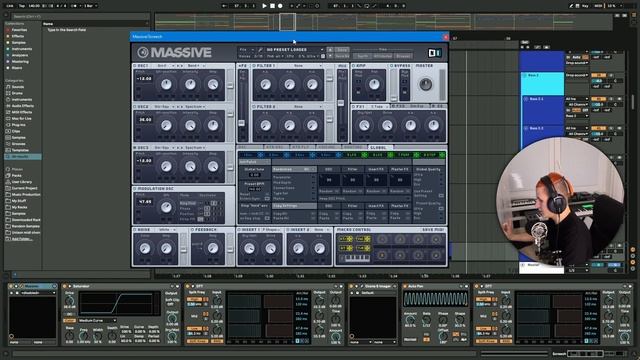Open the Plug-Ins category

(18, 125)
